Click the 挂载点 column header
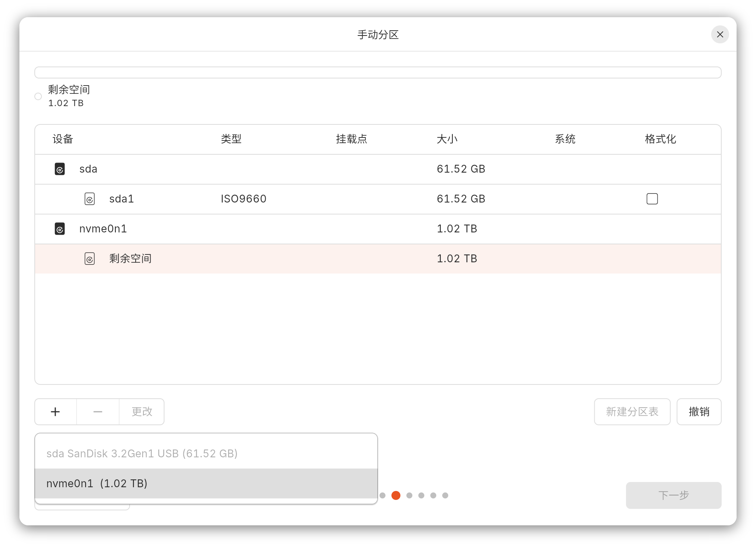 [351, 139]
